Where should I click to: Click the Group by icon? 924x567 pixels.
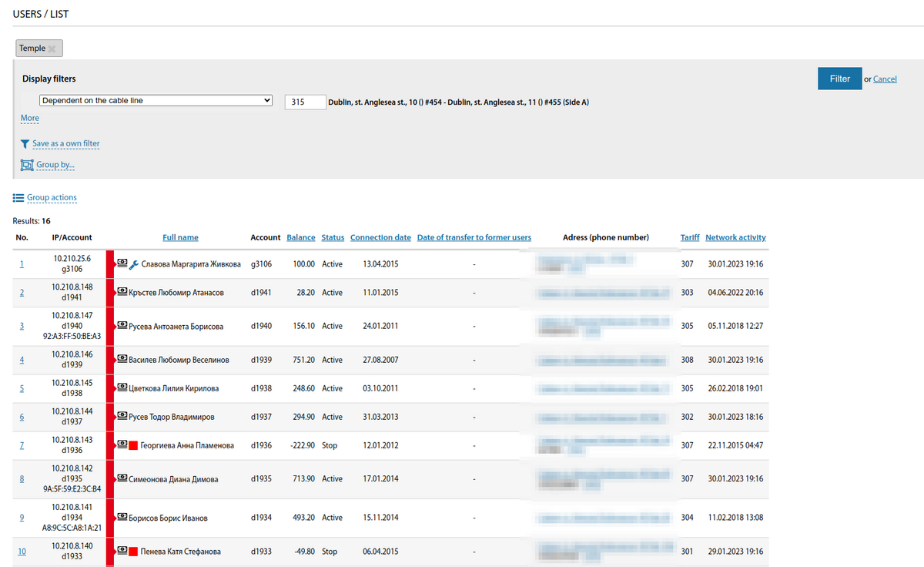tap(27, 165)
